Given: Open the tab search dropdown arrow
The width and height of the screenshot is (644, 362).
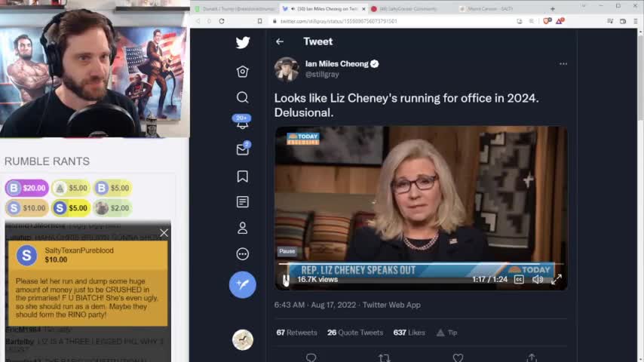Looking at the screenshot, I should [x=584, y=6].
